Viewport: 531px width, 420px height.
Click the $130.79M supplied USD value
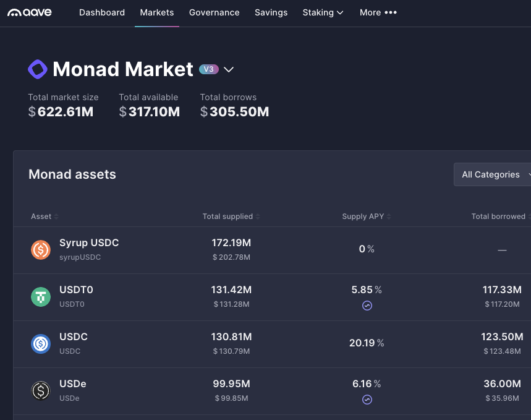click(231, 351)
